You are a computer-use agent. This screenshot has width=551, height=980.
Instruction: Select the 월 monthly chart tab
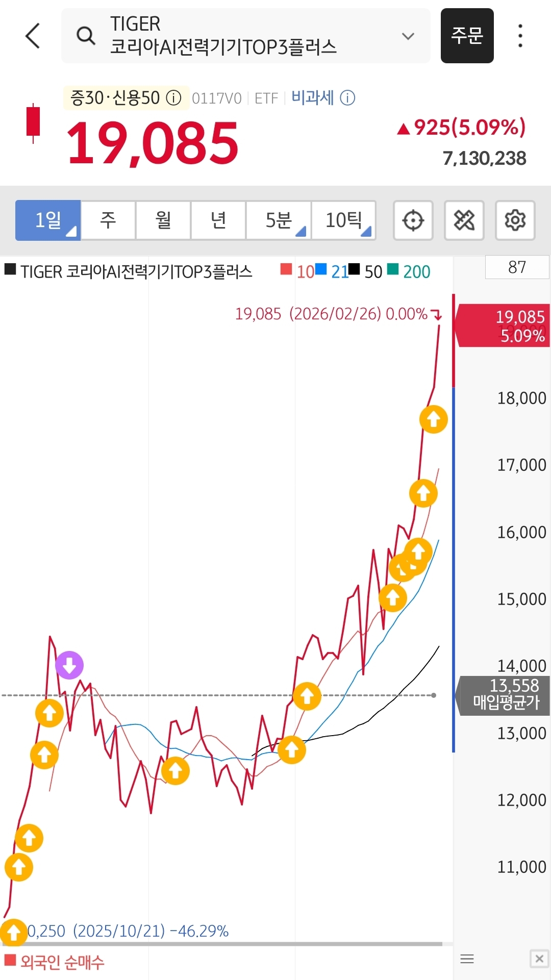click(x=163, y=220)
